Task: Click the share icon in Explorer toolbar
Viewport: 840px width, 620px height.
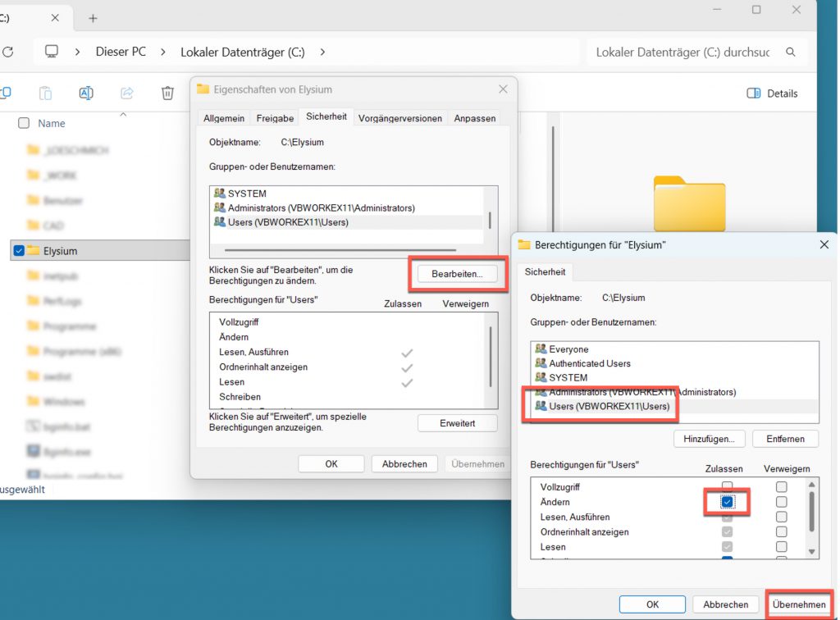Action: [127, 93]
